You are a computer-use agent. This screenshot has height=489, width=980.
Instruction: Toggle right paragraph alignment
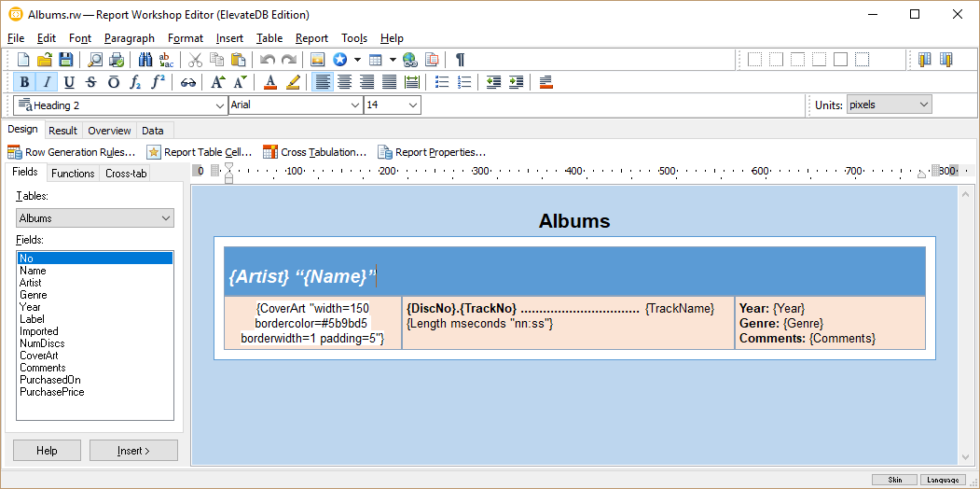[366, 82]
